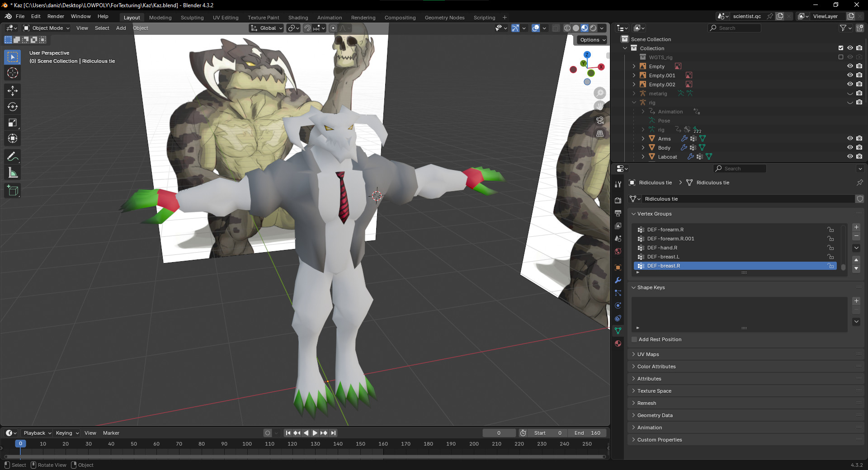Open the viewport Options dropdown

click(x=593, y=40)
